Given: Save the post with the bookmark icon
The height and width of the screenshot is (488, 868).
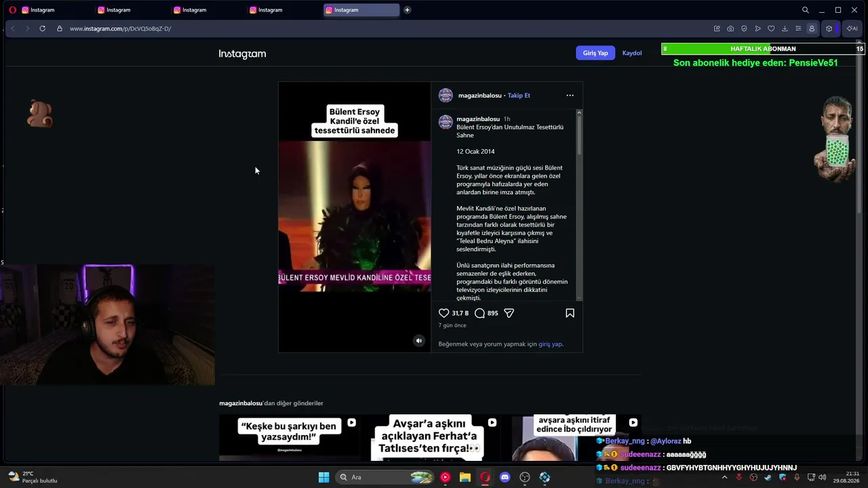Looking at the screenshot, I should 570,313.
